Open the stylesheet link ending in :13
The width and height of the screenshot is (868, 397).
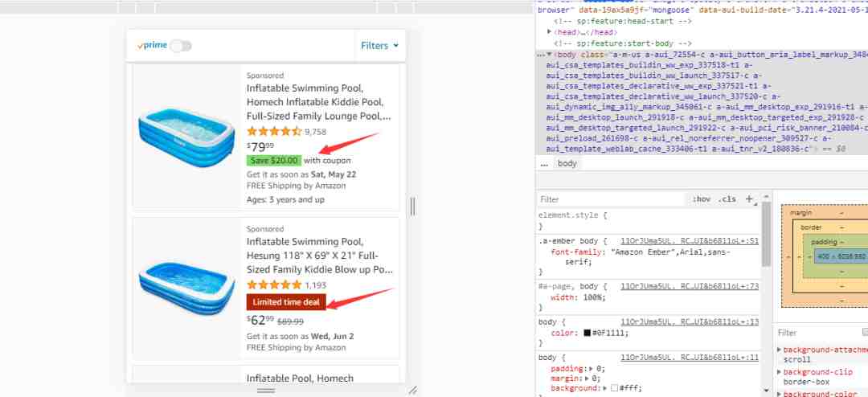pyautogui.click(x=690, y=321)
